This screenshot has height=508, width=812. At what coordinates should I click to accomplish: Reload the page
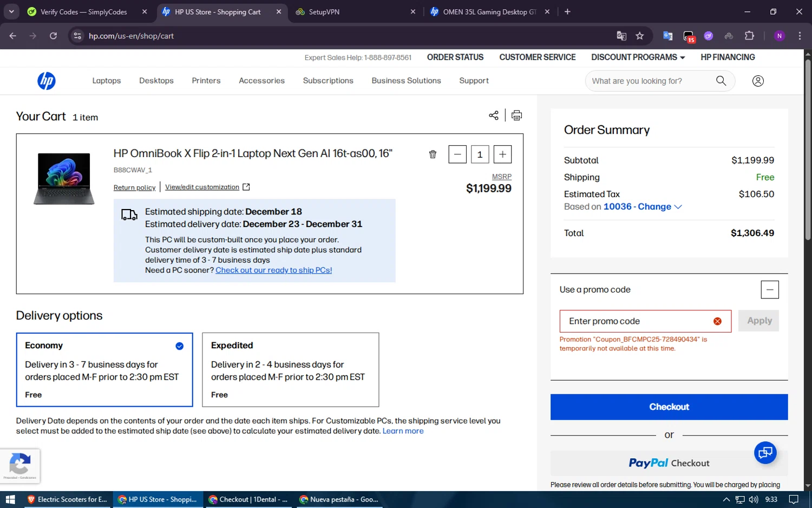coord(53,36)
